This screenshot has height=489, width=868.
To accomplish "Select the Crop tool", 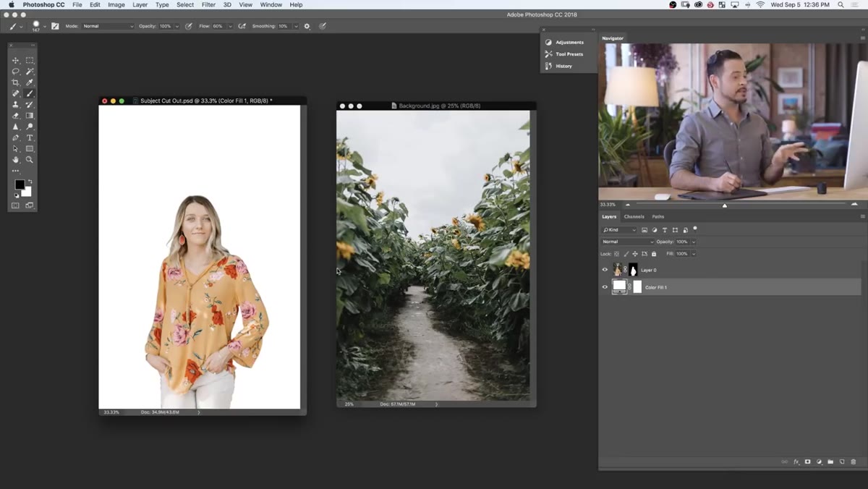I will tap(15, 82).
